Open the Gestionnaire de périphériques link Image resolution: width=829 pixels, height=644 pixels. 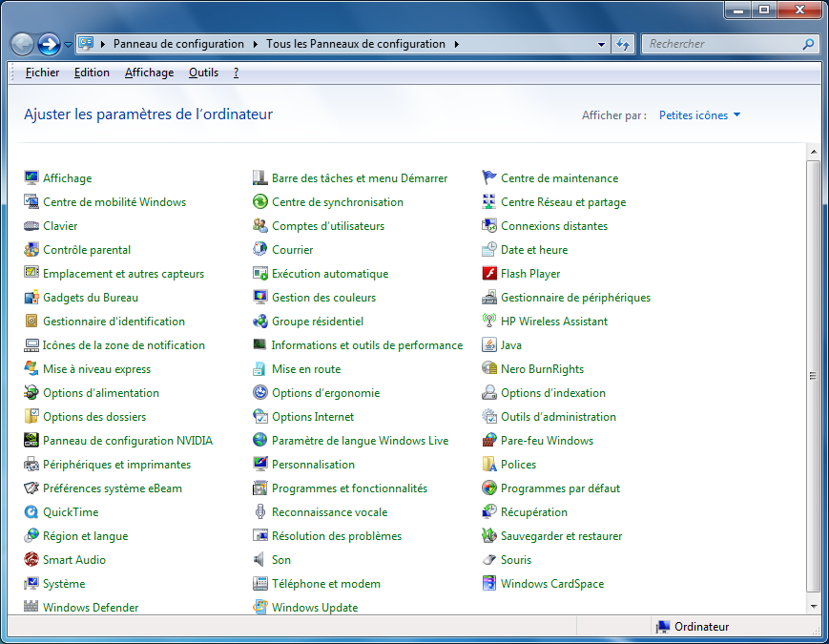click(x=575, y=297)
